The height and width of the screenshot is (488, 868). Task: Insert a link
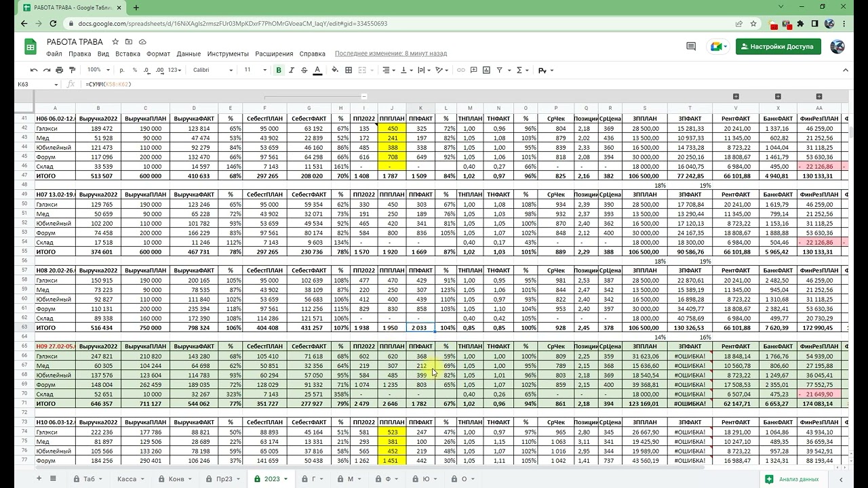point(461,70)
